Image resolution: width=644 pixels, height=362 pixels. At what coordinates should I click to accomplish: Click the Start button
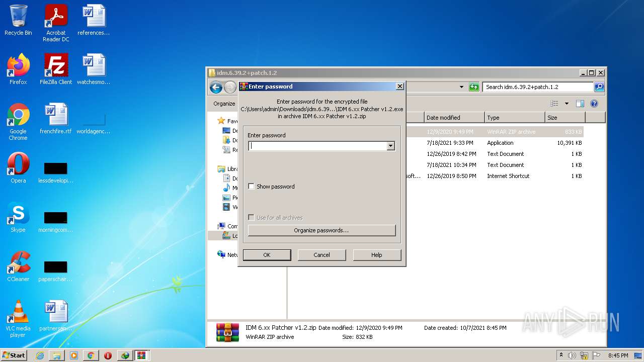(x=14, y=355)
